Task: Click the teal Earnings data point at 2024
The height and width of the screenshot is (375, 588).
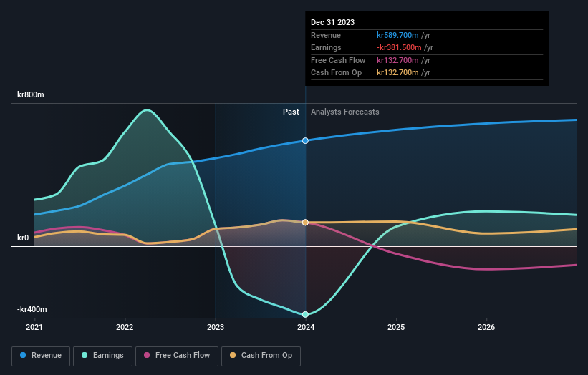Action: click(x=305, y=314)
